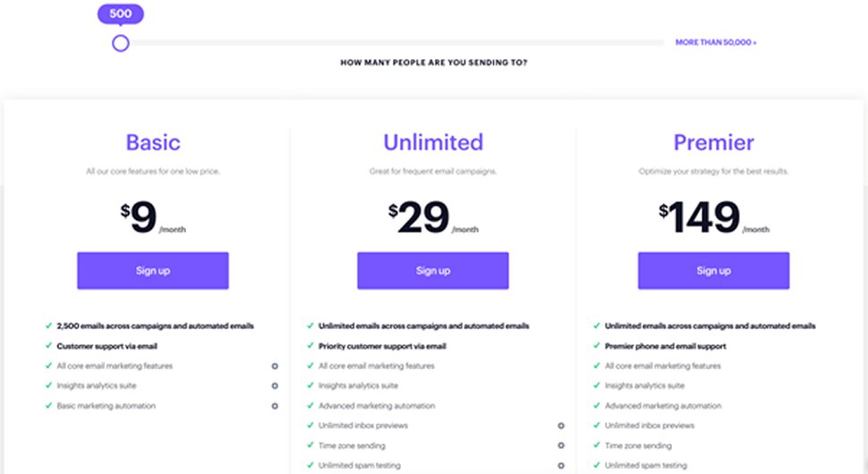This screenshot has width=868, height=474.
Task: Select the Premier plan heading
Action: (x=713, y=142)
